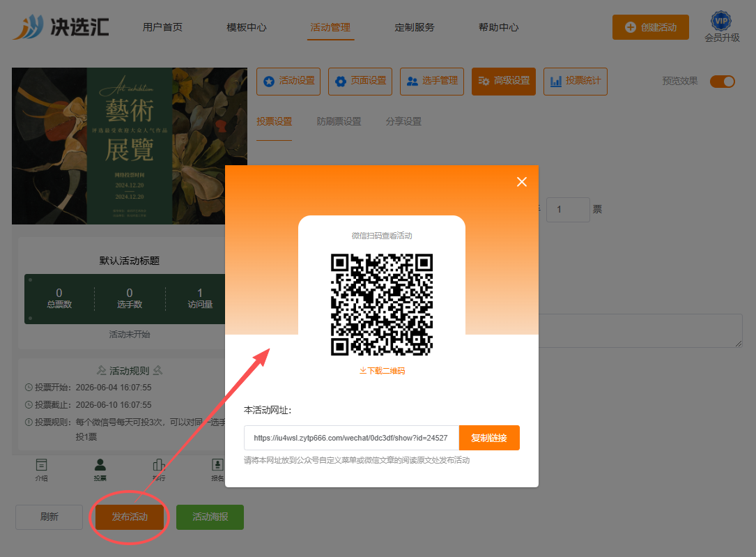Click the 报名 signup icon in preview
Image resolution: width=756 pixels, height=557 pixels.
[x=217, y=470]
